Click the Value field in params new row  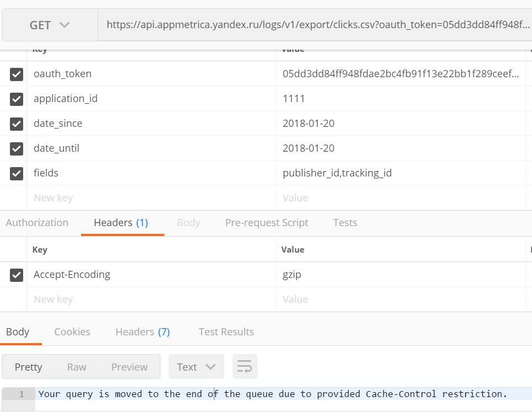pos(401,197)
